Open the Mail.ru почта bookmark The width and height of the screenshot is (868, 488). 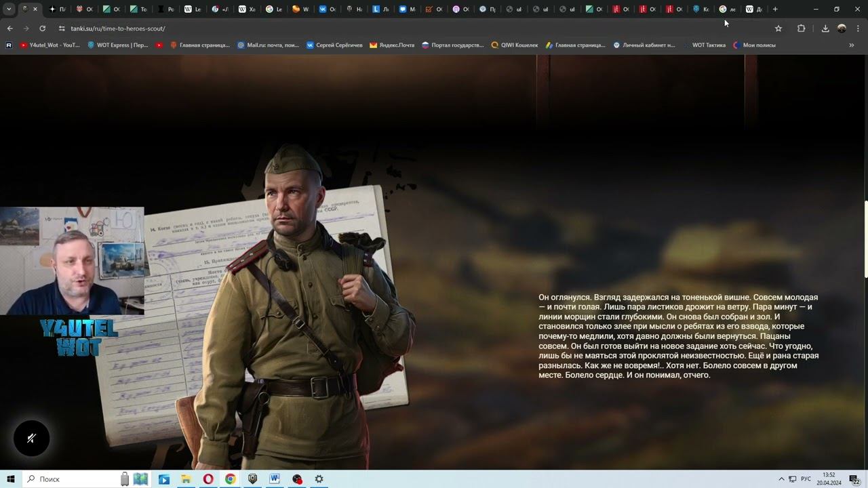[x=268, y=45]
